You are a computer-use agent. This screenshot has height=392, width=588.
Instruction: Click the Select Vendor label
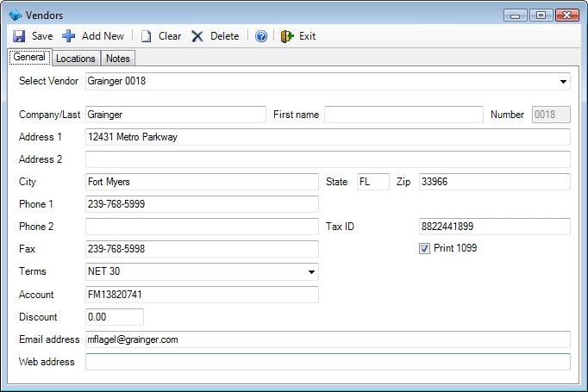coord(49,81)
